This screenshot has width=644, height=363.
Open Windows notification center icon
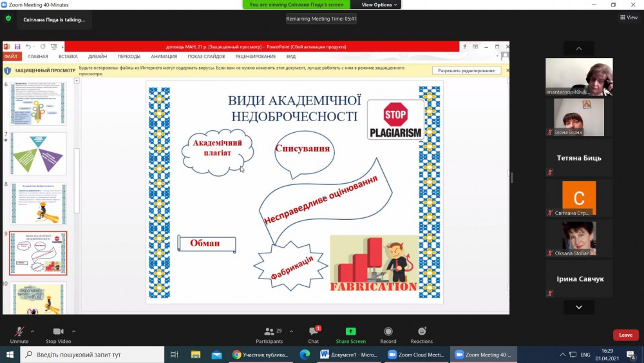(632, 355)
